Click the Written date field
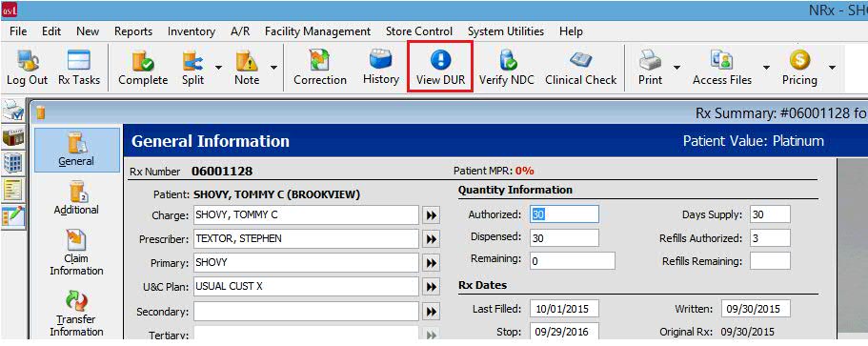868x346 pixels. point(756,309)
